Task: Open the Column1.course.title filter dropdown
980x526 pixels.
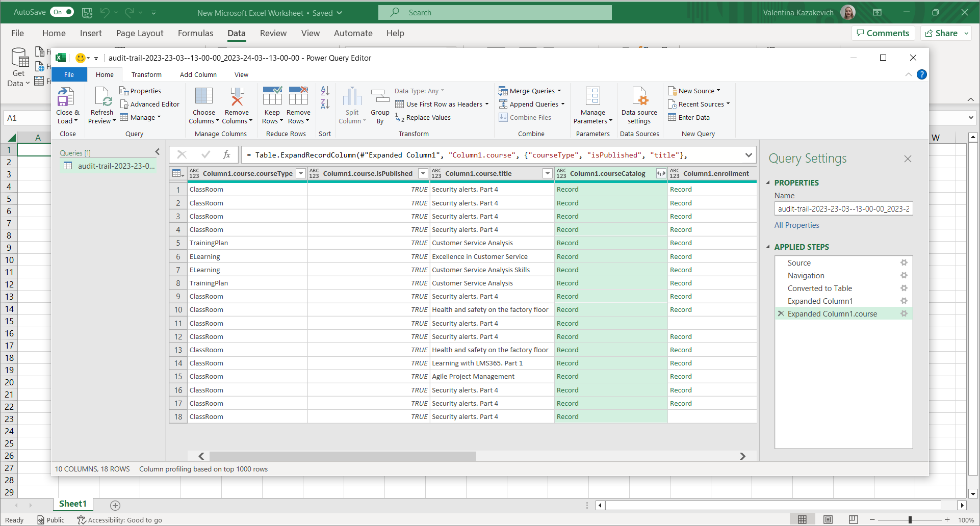Action: point(547,174)
